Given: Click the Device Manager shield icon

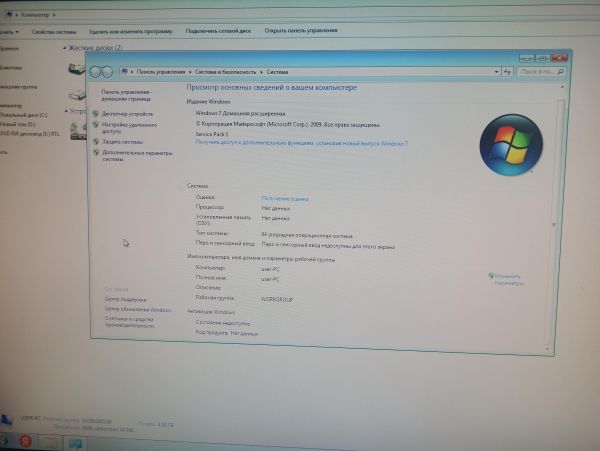Looking at the screenshot, I should pyautogui.click(x=96, y=114).
